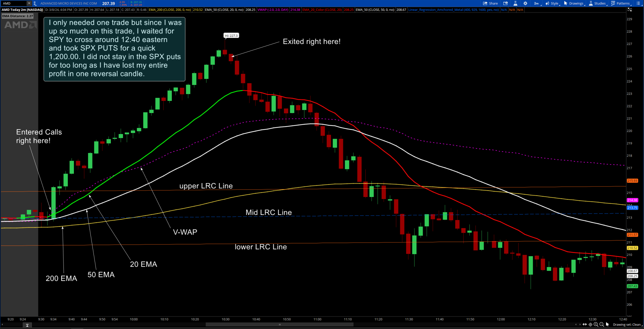This screenshot has height=329, width=644.
Task: Open the Drawing set: Clean selector
Action: (x=627, y=325)
